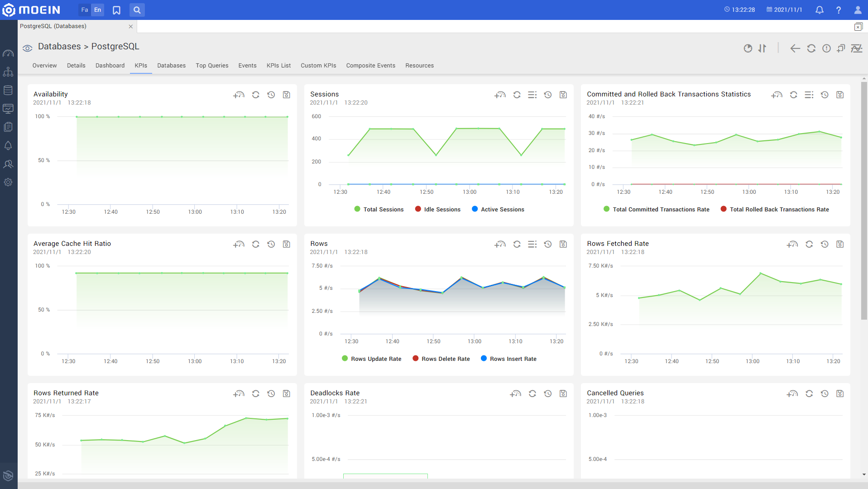The height and width of the screenshot is (489, 868).
Task: Click the search icon in top bar
Action: coord(137,10)
